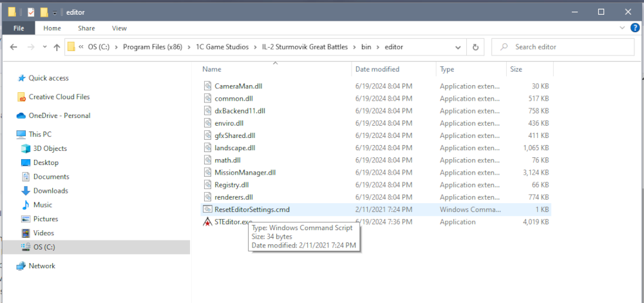Expand the address bar history dropdown

pyautogui.click(x=458, y=47)
